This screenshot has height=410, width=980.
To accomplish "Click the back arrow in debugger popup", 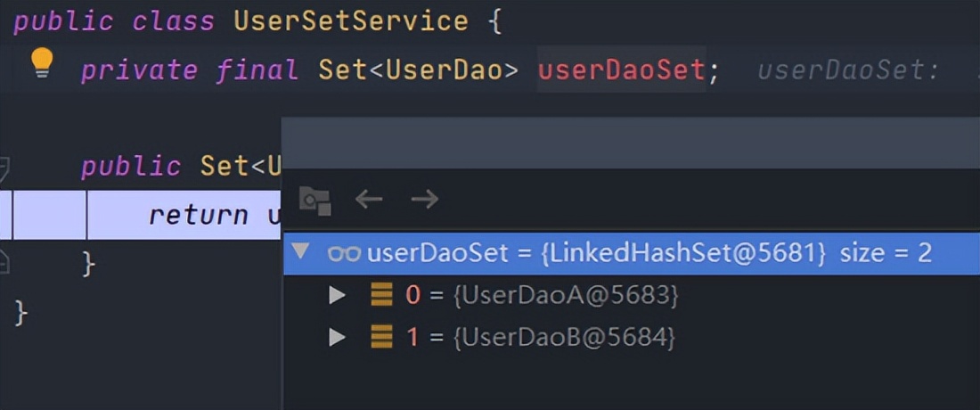I will [369, 199].
